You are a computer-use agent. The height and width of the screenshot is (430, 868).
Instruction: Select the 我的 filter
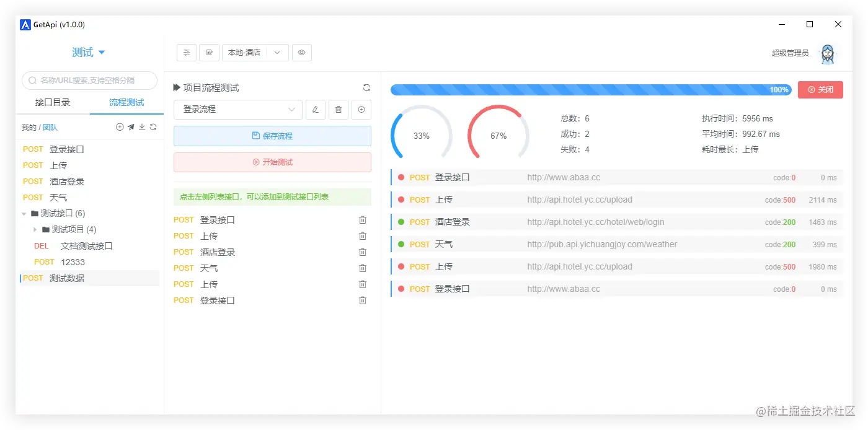point(29,127)
